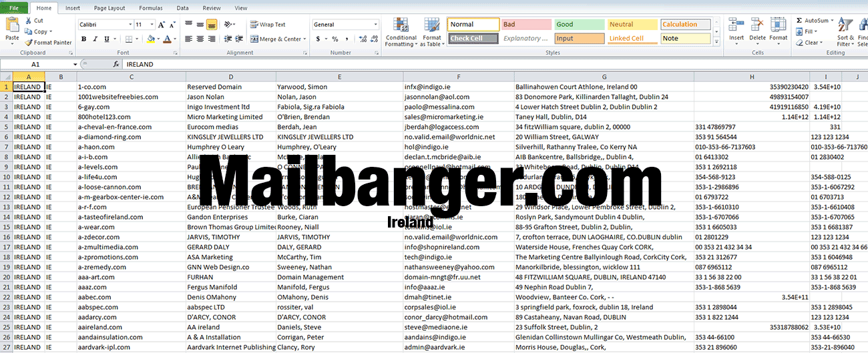Apply the Linked Cell style
Image resolution: width=868 pixels, height=353 pixels.
pos(632,38)
